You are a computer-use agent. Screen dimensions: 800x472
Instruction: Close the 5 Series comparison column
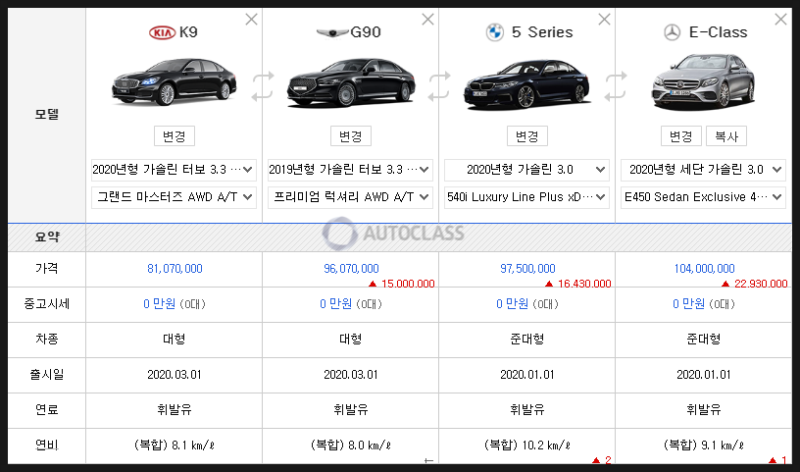(604, 19)
